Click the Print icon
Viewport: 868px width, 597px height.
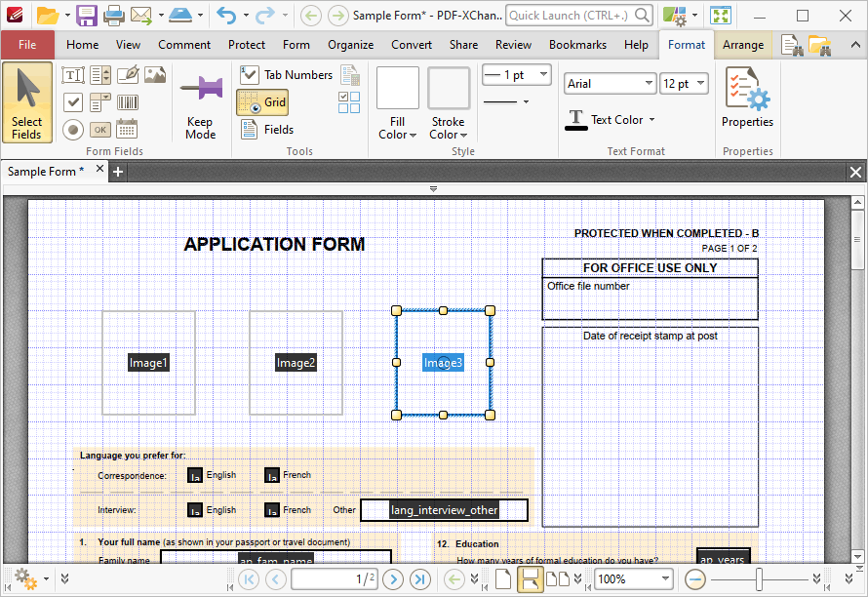pos(114,16)
